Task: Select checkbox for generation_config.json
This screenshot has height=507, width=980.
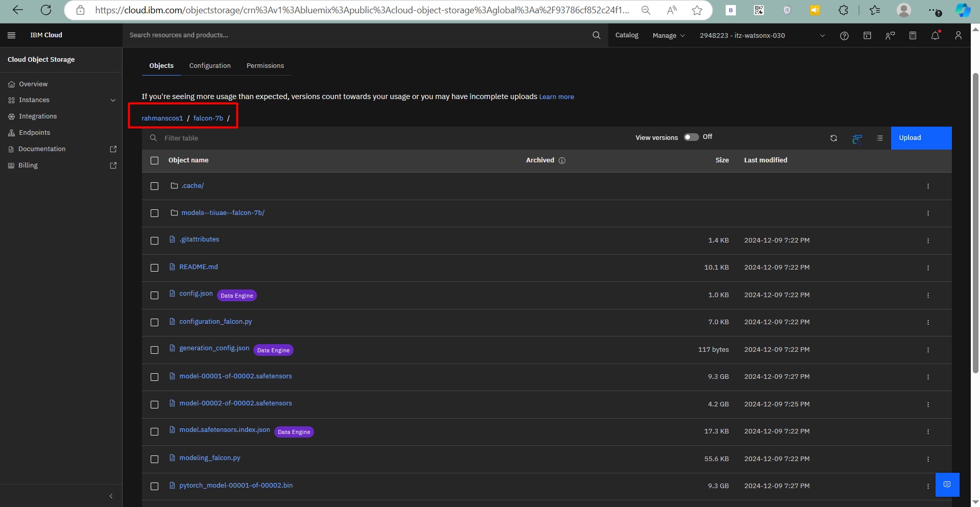Action: (155, 350)
